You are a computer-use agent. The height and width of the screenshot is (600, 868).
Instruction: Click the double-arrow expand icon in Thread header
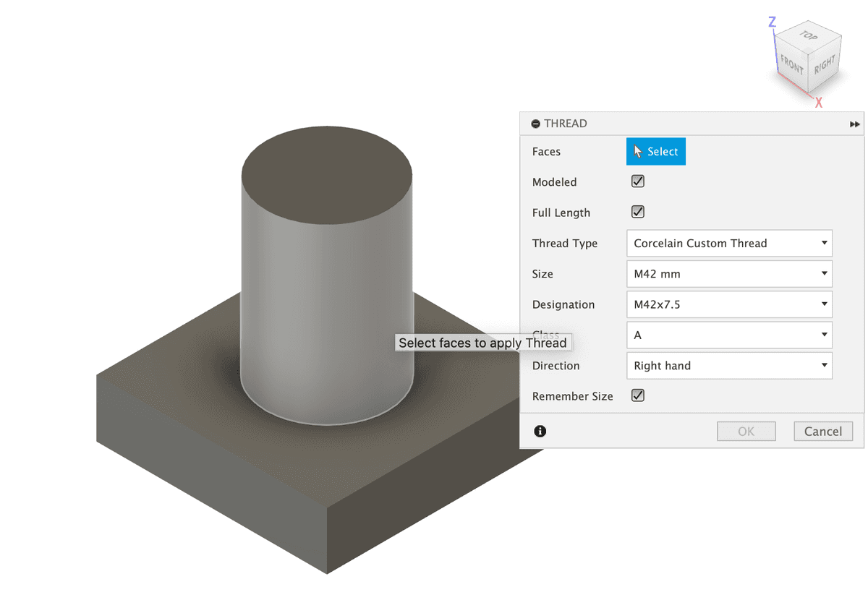[x=855, y=124]
